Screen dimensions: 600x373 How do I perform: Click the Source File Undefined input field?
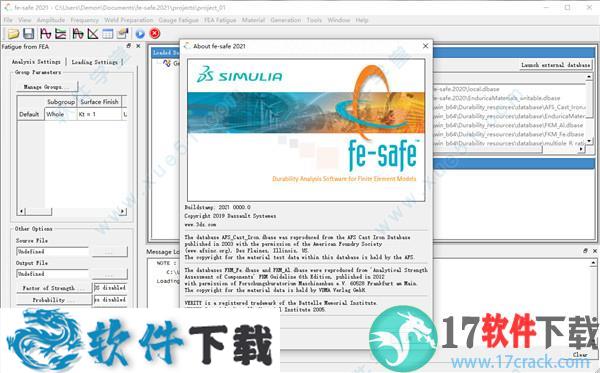click(x=52, y=252)
